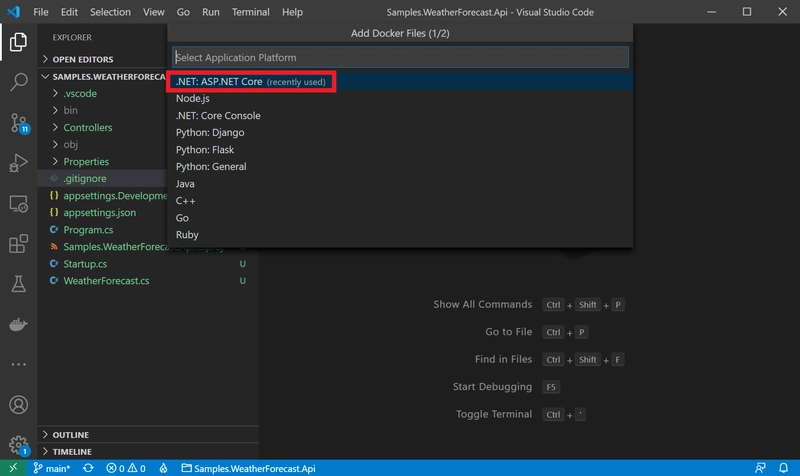
Task: Expand the obj folder
Action: pos(70,144)
